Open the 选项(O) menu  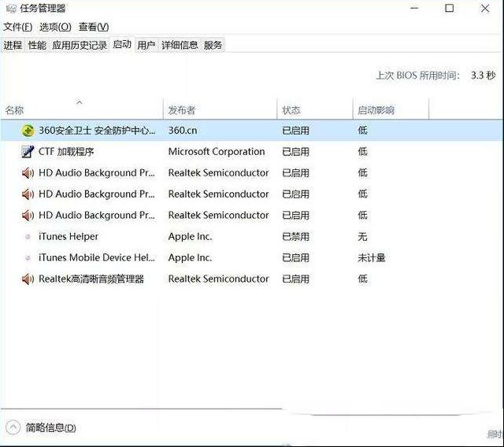pos(55,27)
